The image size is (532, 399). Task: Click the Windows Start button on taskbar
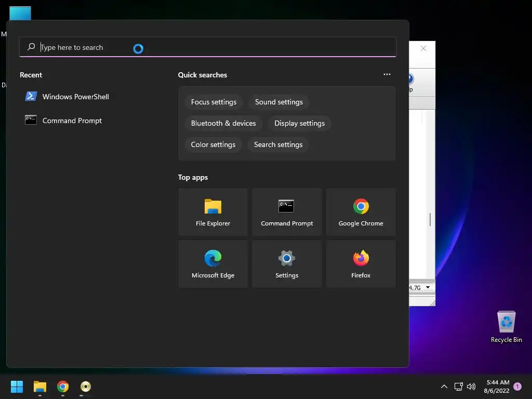coord(17,387)
